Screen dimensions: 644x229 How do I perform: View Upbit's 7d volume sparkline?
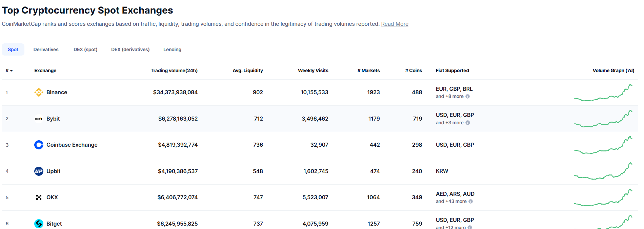click(x=603, y=171)
